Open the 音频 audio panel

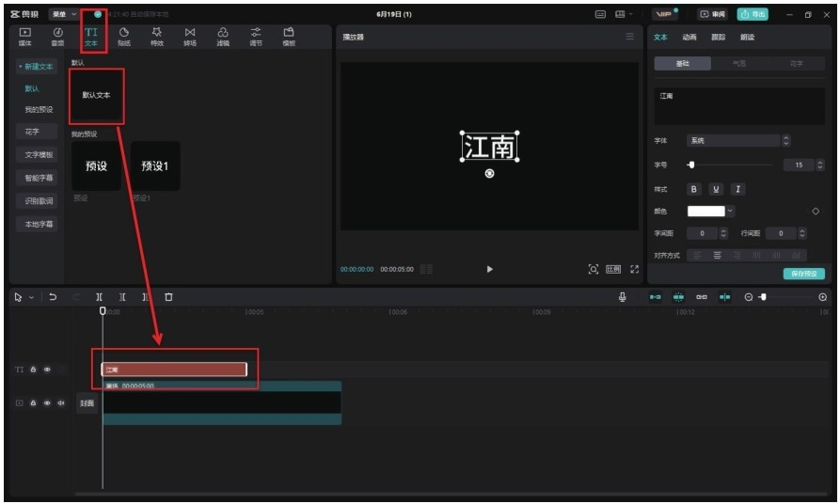click(x=58, y=37)
